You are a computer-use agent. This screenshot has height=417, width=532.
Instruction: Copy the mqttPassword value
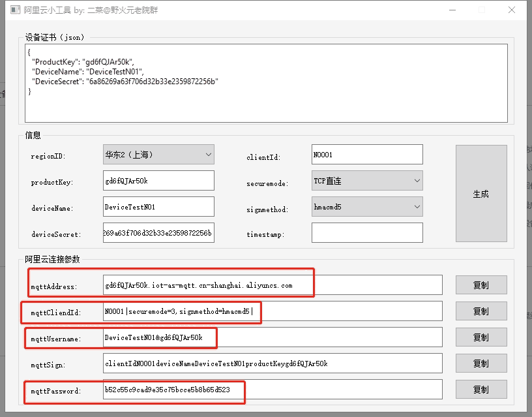[480, 390]
